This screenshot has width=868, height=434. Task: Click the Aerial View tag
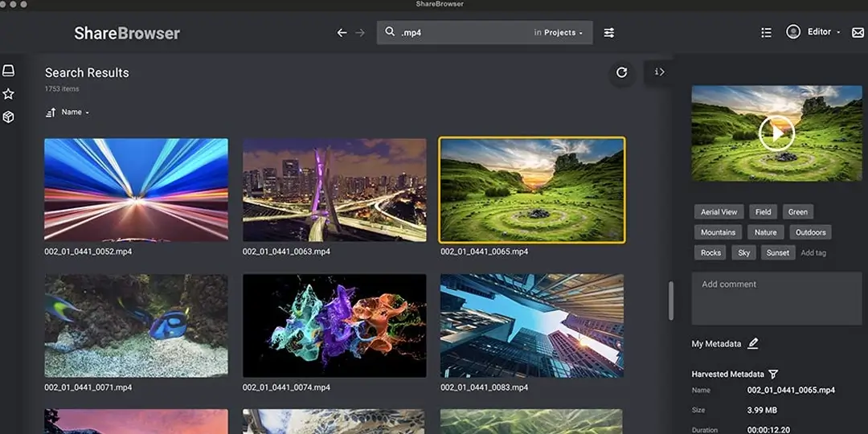(x=719, y=212)
